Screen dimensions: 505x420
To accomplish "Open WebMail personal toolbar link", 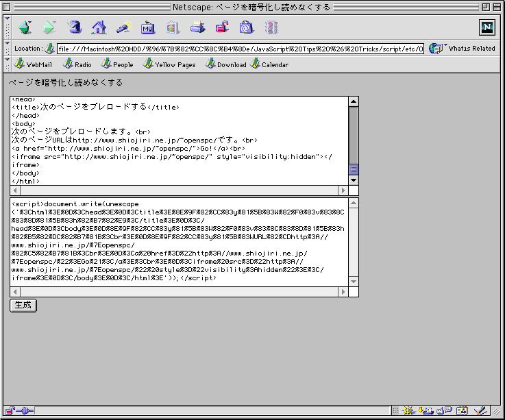I will [x=33, y=64].
